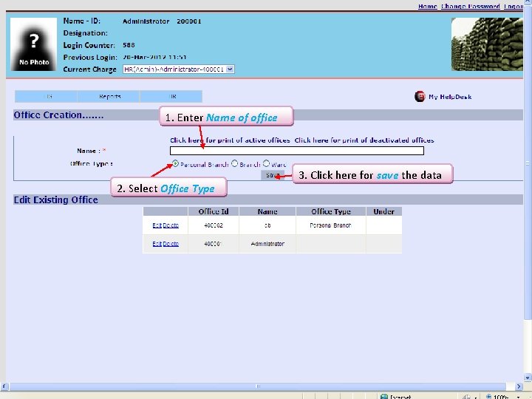This screenshot has height=399, width=532.
Task: Select the Personal Branch radio button
Action: pos(175,163)
